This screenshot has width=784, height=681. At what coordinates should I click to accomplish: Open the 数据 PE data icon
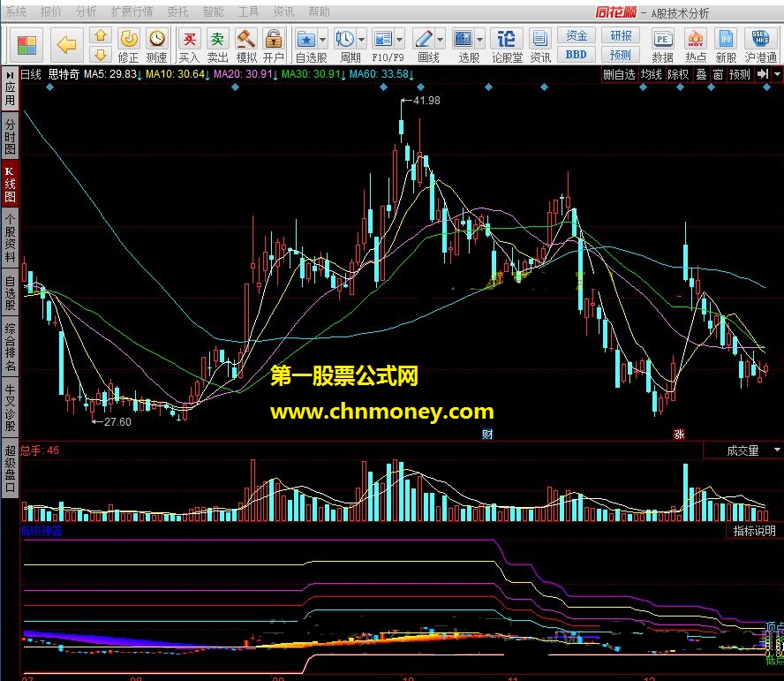pos(662,46)
